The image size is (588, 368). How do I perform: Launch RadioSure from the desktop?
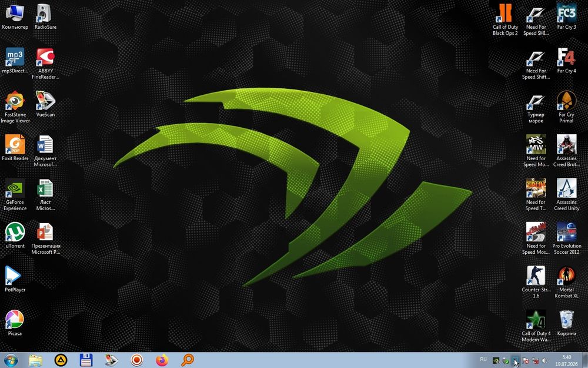[45, 17]
